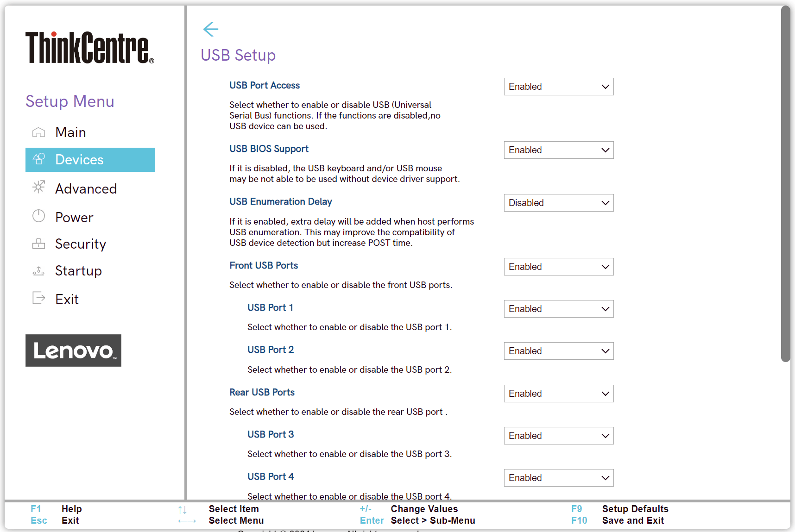This screenshot has height=532, width=795.
Task: Click the Exit icon in sidebar
Action: click(39, 298)
